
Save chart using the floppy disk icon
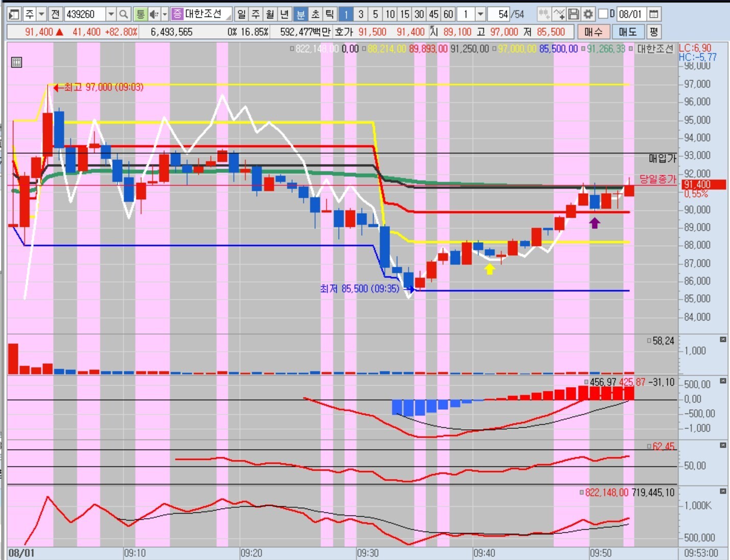pos(574,14)
